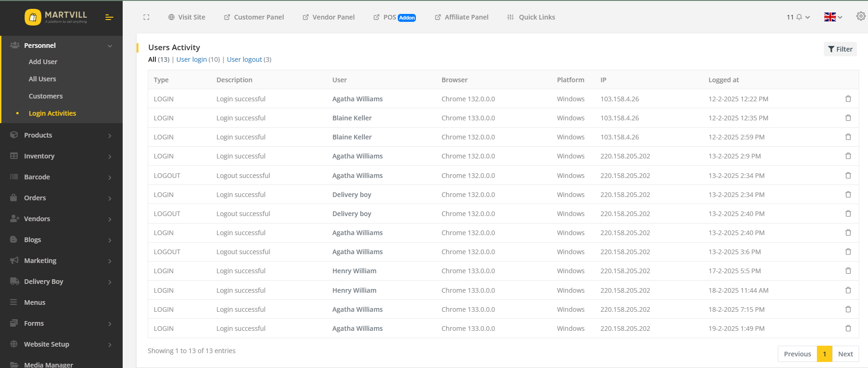The width and height of the screenshot is (868, 368).
Task: Open the Vendor Panel link
Action: coord(329,17)
